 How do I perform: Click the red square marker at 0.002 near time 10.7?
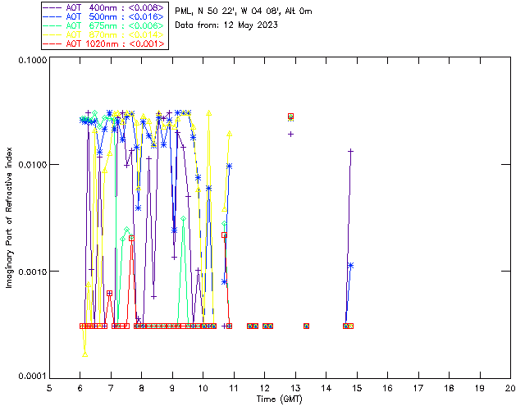[224, 235]
